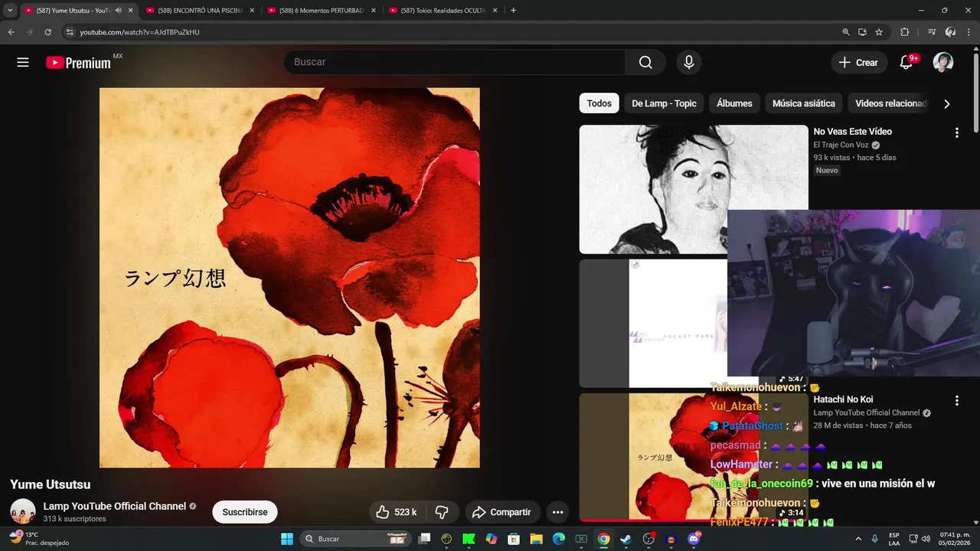This screenshot has width=980, height=551.
Task: Open Discord from taskbar
Action: click(694, 539)
